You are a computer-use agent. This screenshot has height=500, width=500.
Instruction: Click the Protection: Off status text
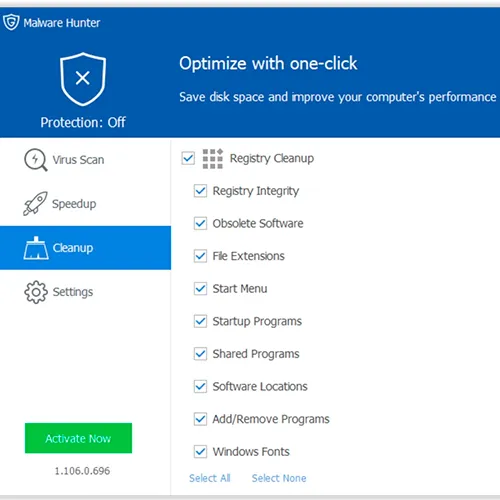coord(83,122)
